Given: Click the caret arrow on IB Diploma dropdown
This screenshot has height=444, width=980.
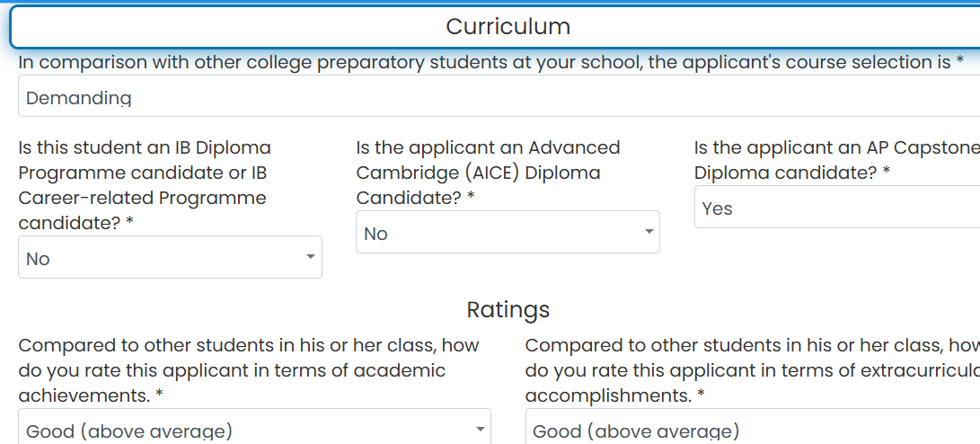Looking at the screenshot, I should point(310,257).
